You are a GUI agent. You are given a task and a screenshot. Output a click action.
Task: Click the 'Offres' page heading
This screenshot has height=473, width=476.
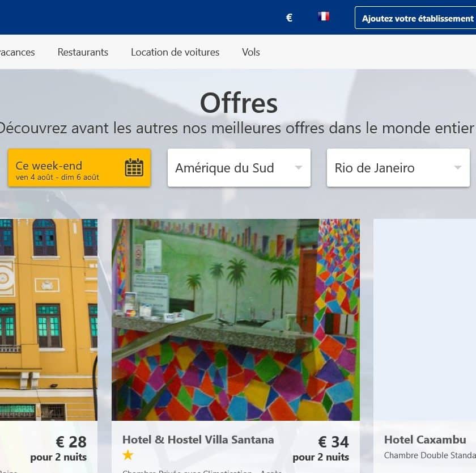[x=239, y=103]
